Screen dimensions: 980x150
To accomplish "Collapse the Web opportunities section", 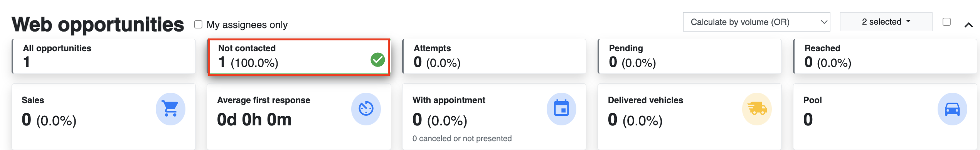I will click(x=968, y=25).
